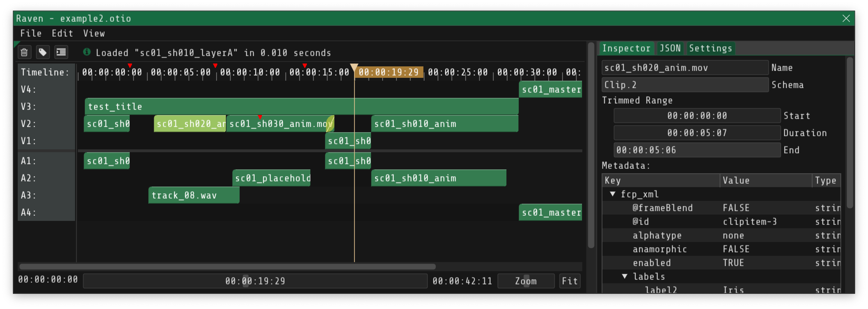Click the green info status icon
The height and width of the screenshot is (309, 868).
[x=87, y=52]
